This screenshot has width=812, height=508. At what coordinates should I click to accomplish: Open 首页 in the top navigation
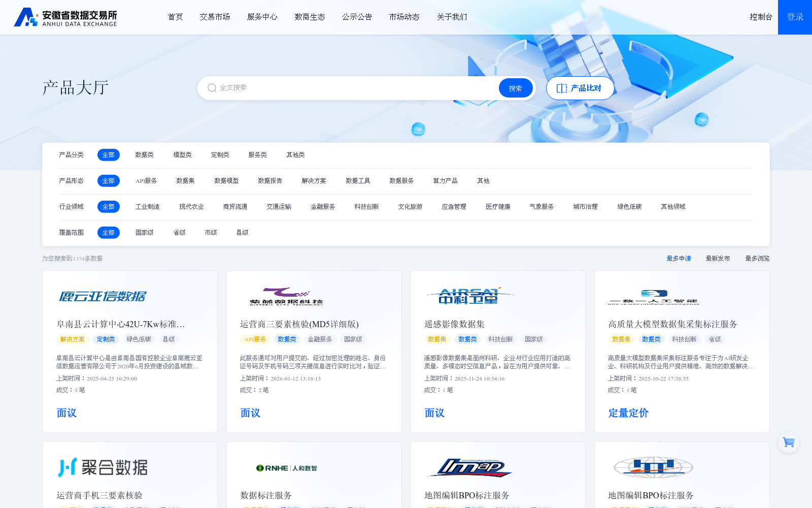coord(175,17)
